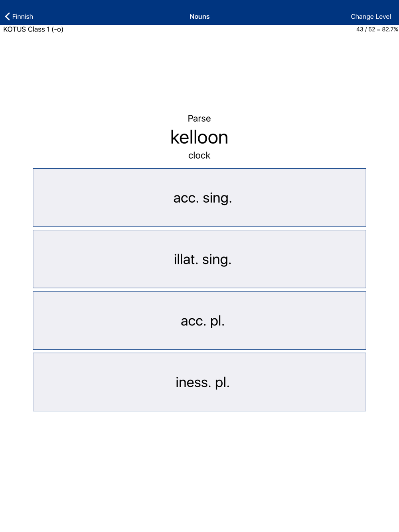Switch difficulty using Change Level
This screenshot has width=399, height=532.
tap(371, 16)
